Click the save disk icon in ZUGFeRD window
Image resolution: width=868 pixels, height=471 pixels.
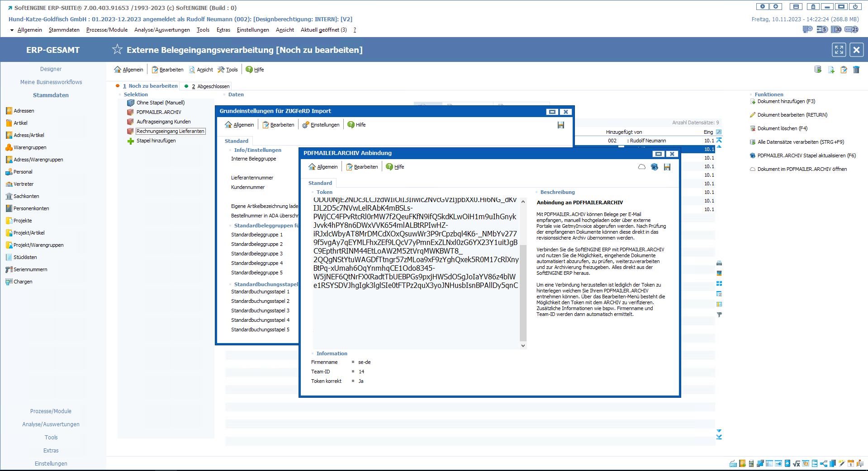point(561,125)
